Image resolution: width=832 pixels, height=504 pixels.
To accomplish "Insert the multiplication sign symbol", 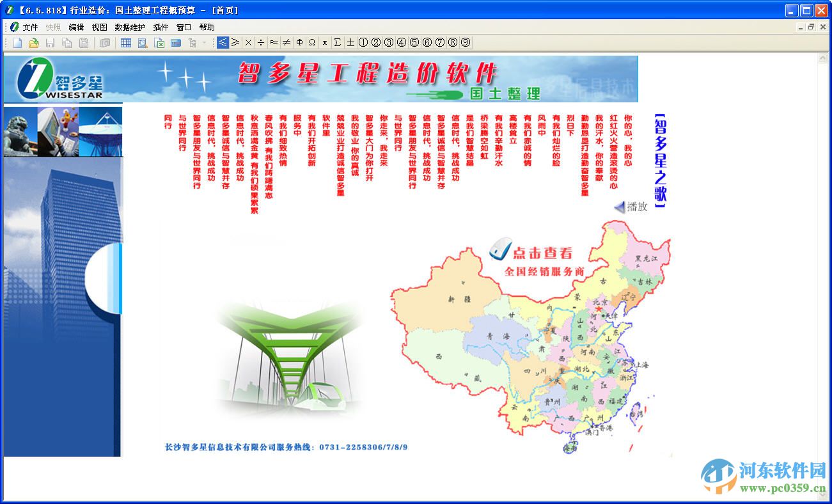I will [x=248, y=43].
